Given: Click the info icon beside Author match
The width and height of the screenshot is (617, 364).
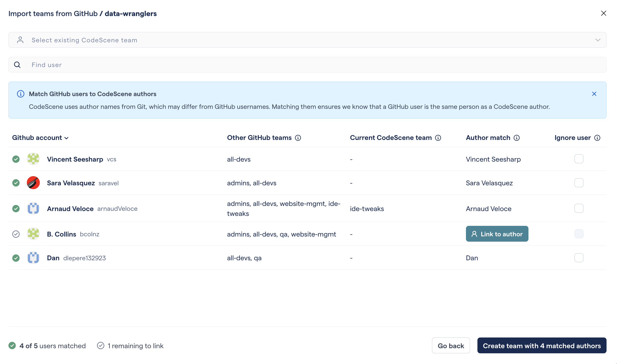Looking at the screenshot, I should 516,138.
